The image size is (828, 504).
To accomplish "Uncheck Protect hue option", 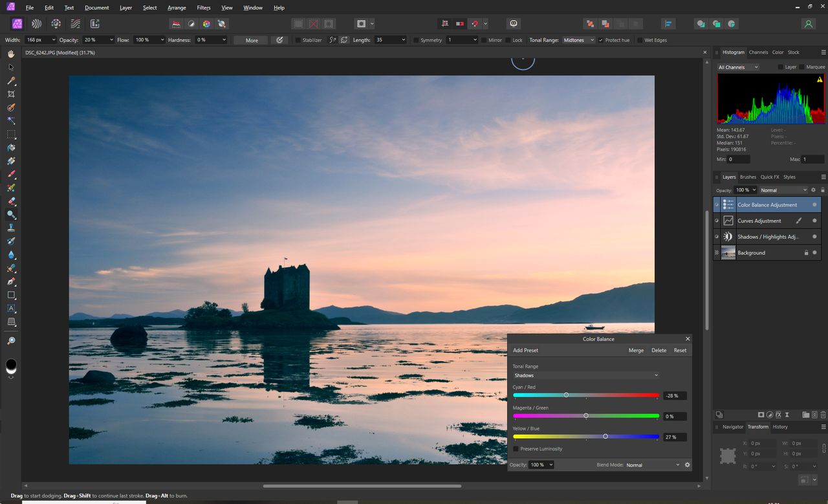I will 601,40.
